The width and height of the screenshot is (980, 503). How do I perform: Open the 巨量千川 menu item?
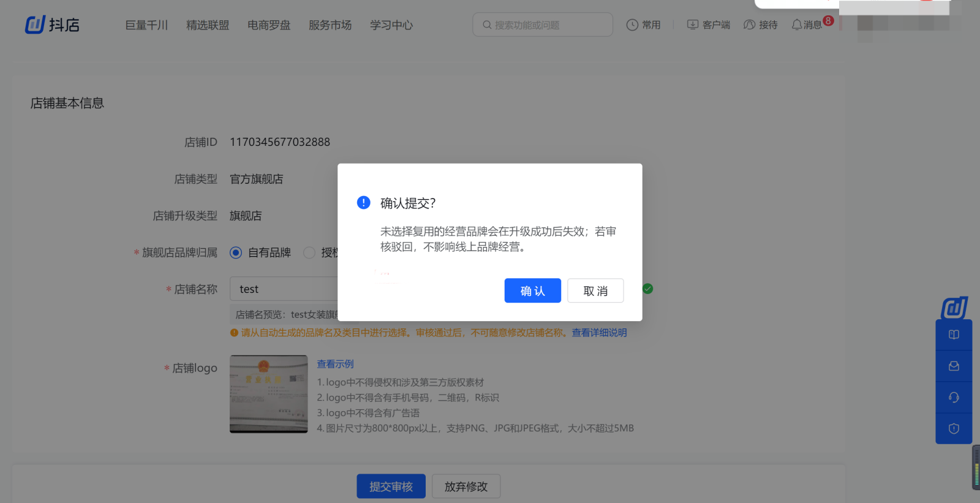pos(146,25)
